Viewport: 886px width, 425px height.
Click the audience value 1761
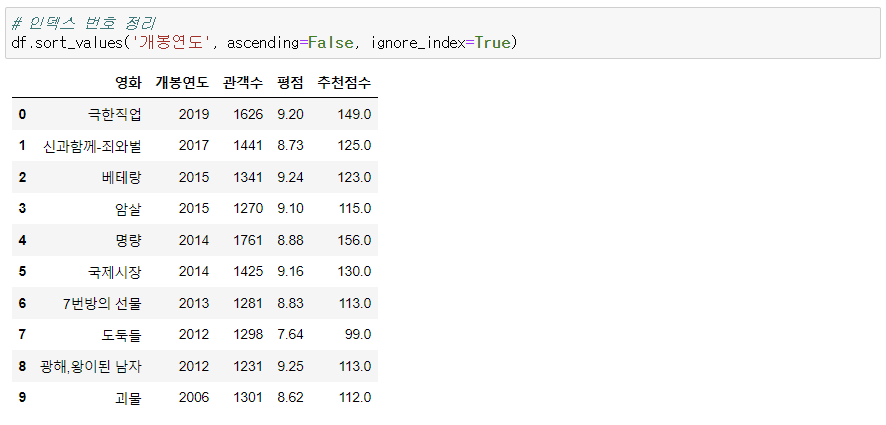point(248,241)
